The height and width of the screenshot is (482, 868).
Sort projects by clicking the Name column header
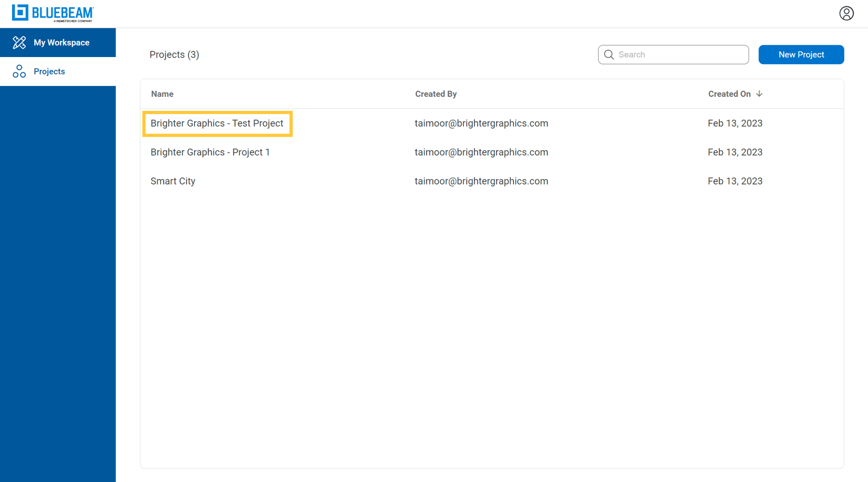[x=162, y=94]
